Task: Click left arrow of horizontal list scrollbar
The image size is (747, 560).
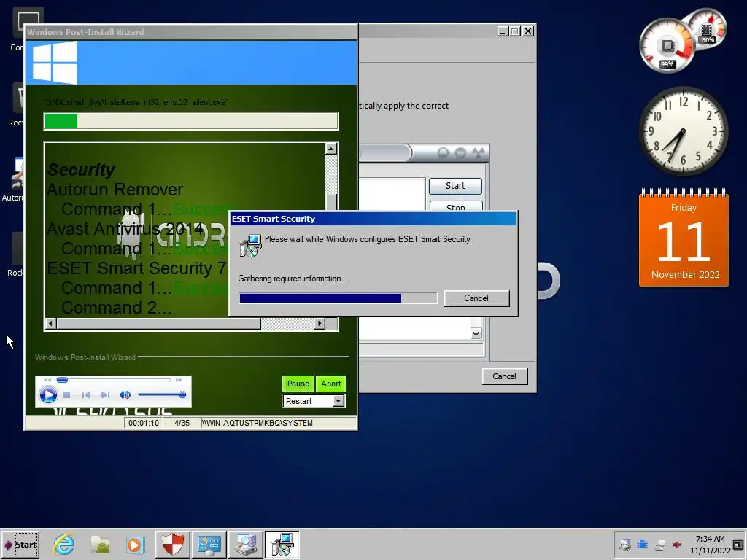Action: 50,324
